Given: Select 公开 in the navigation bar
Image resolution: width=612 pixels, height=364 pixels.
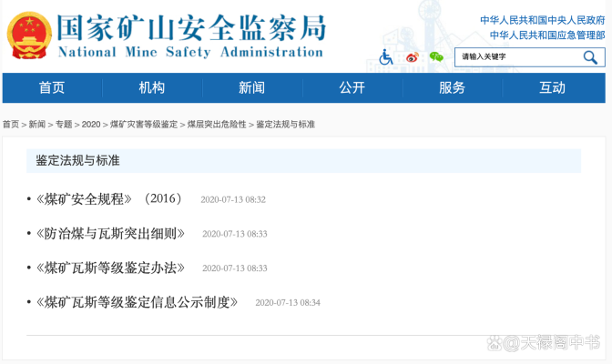Looking at the screenshot, I should coord(352,88).
